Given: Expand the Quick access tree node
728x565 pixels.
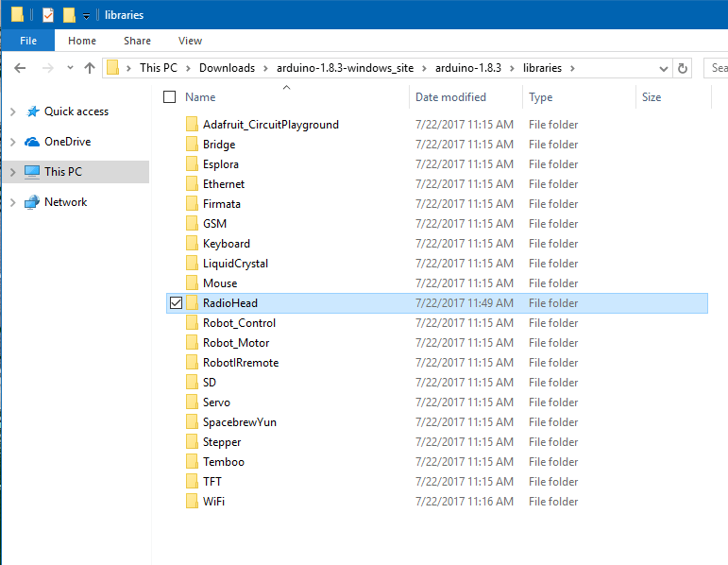Looking at the screenshot, I should pos(12,111).
